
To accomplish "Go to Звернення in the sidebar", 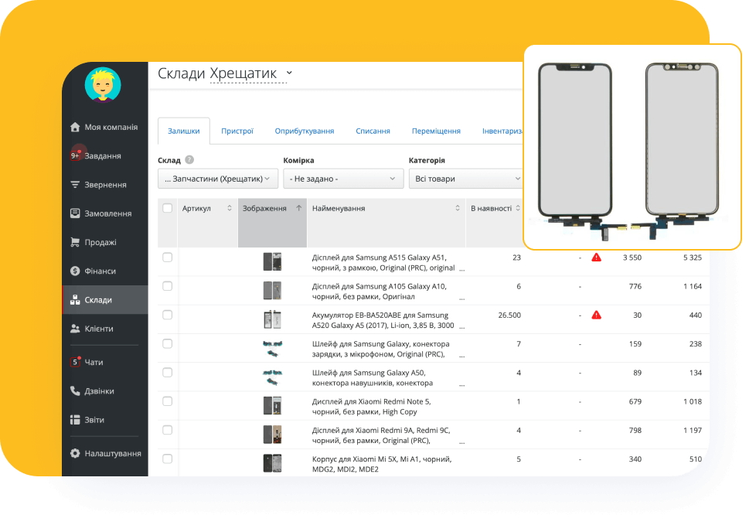I will [x=75, y=185].
